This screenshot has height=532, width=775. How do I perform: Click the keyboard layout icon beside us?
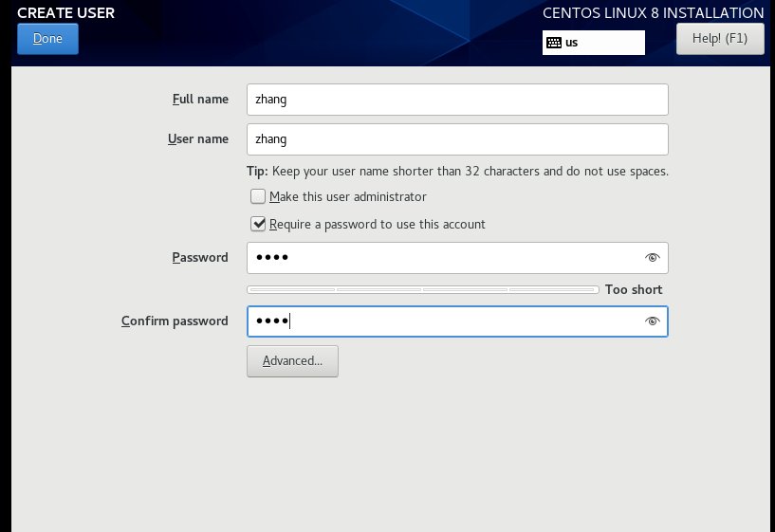[x=554, y=43]
